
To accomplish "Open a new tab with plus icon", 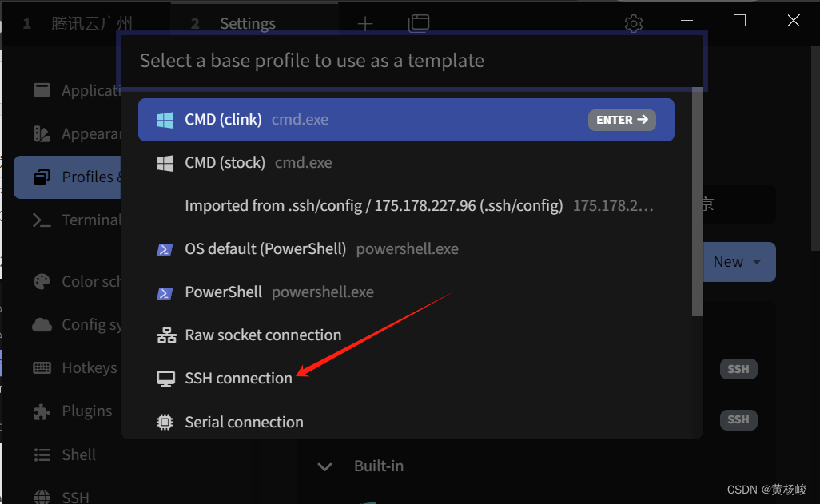I will pos(365,23).
